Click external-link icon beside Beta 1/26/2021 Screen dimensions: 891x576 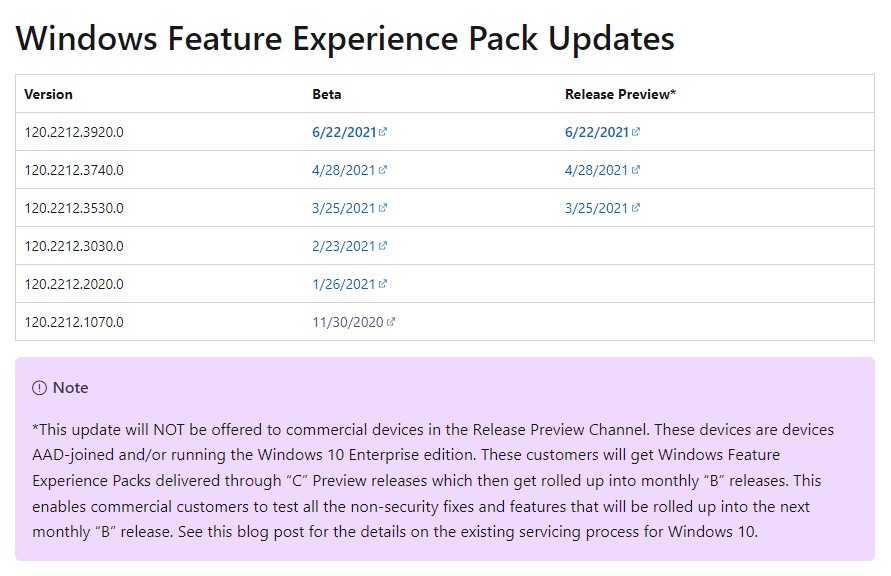coord(383,284)
